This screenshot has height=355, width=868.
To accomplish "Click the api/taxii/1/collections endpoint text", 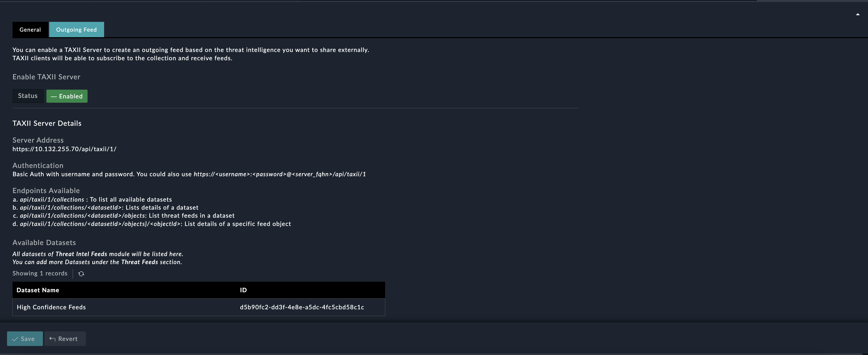I will [x=52, y=200].
